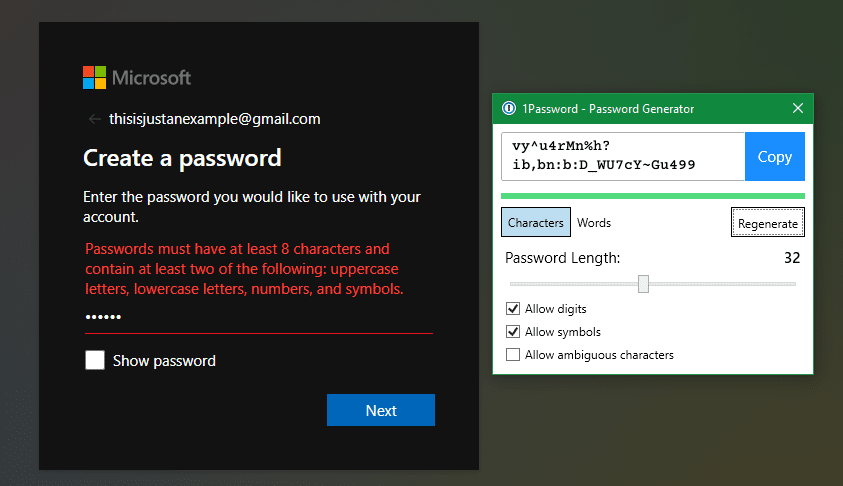This screenshot has height=486, width=843.
Task: Click the Create a password heading
Action: point(182,158)
